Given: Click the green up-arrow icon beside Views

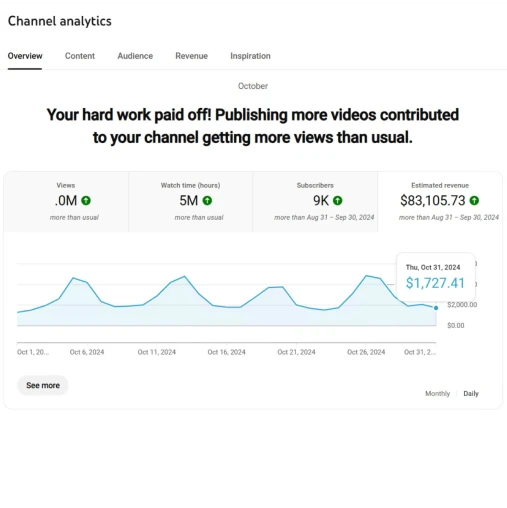Looking at the screenshot, I should (x=86, y=201).
